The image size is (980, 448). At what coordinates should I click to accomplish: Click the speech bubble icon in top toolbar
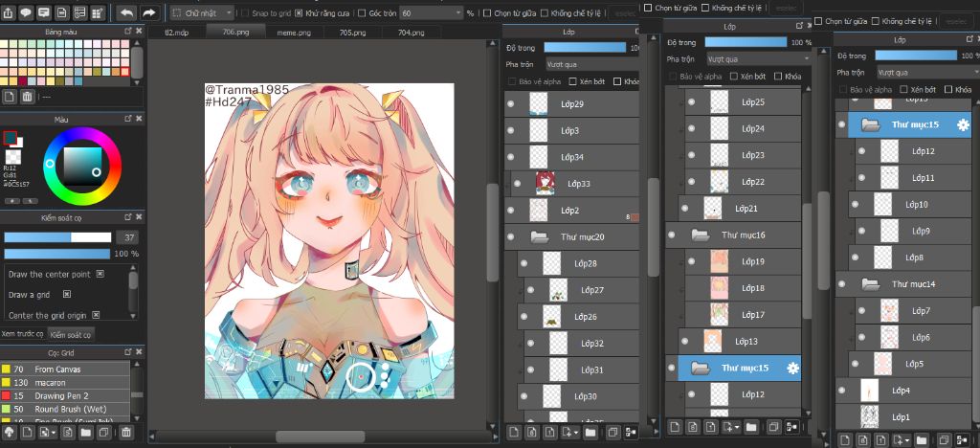tap(26, 12)
